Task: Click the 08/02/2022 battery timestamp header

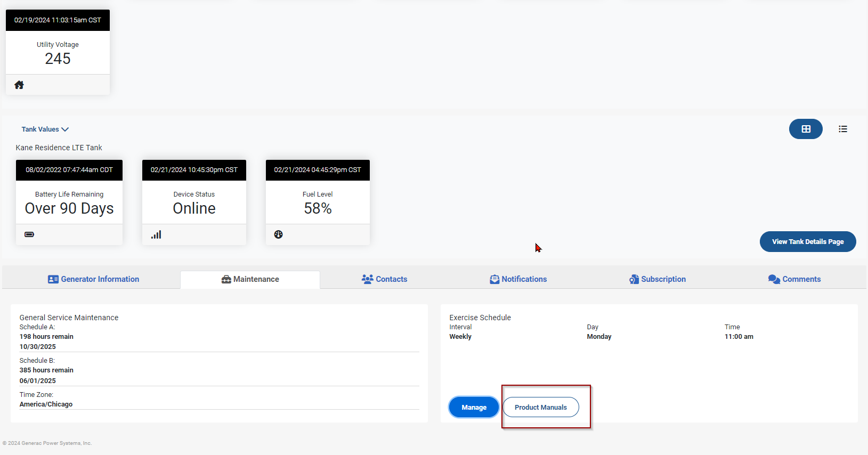Action: pyautogui.click(x=69, y=170)
